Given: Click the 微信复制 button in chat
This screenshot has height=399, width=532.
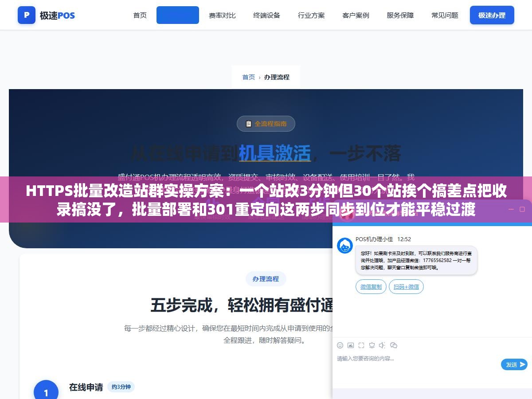Looking at the screenshot, I should click(371, 287).
